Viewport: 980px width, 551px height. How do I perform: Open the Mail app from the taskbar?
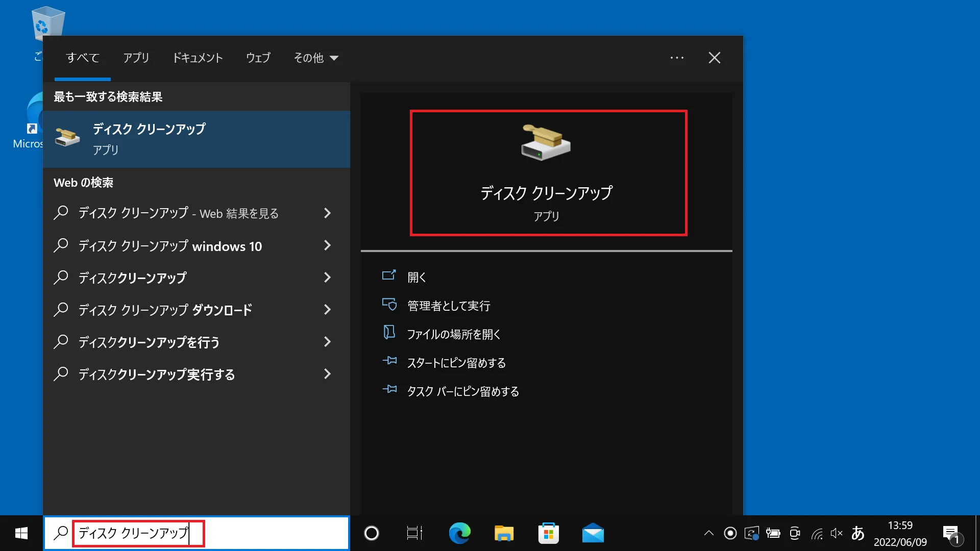[593, 533]
